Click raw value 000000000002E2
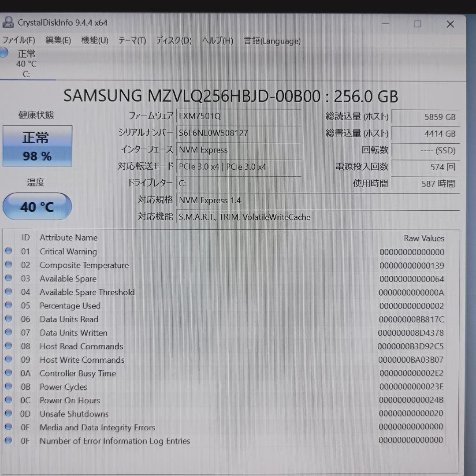 point(411,373)
